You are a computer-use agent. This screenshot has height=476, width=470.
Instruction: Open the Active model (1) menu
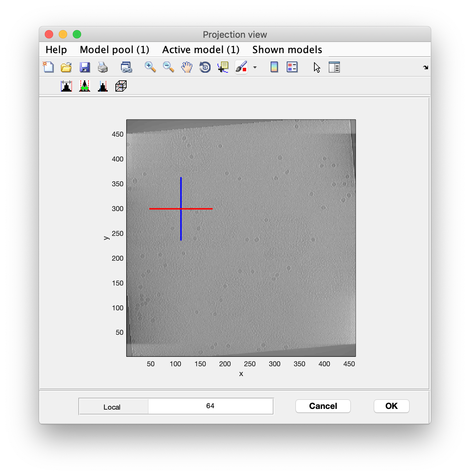(x=201, y=50)
